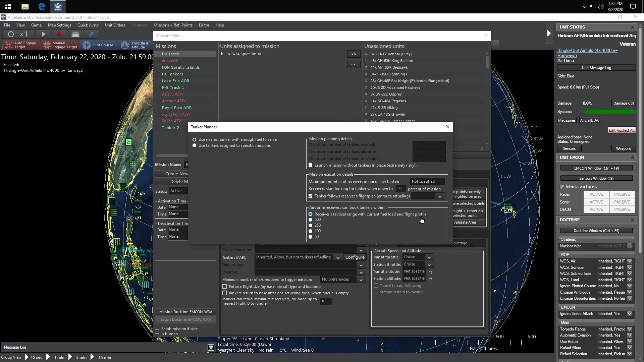This screenshot has width=644, height=362.
Task: Click the red record button in toolbar
Action: [59, 34]
